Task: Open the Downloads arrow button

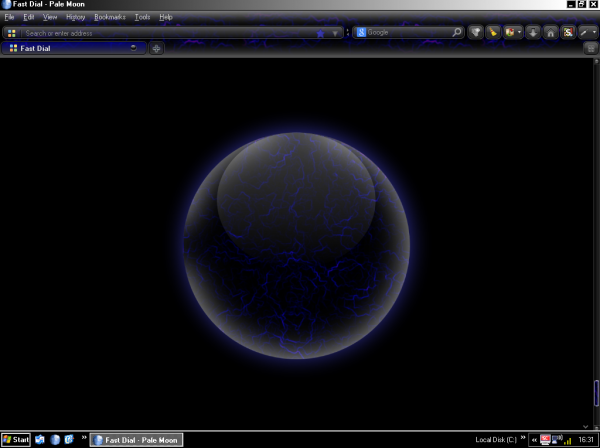Action: pos(534,33)
